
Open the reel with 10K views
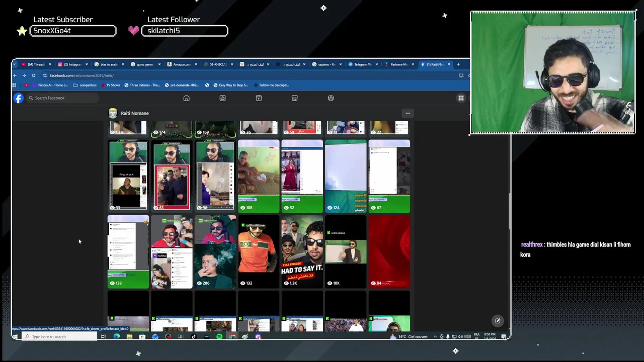click(346, 251)
